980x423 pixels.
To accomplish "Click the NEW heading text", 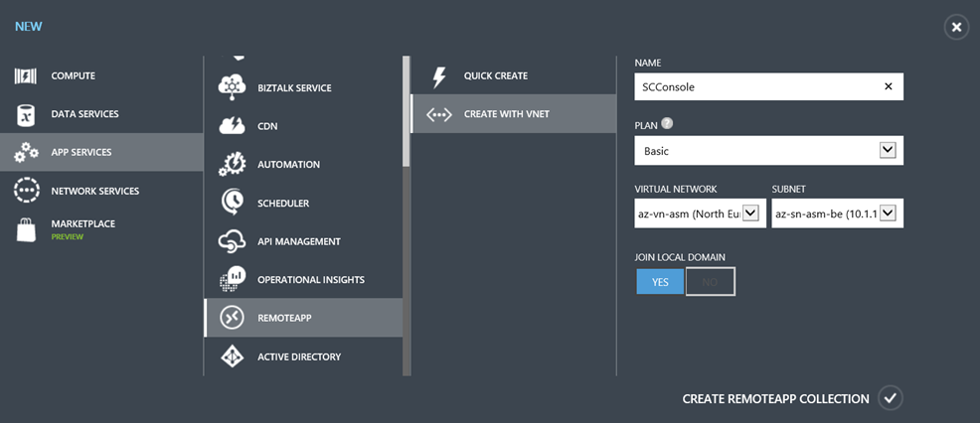I will coord(29,27).
